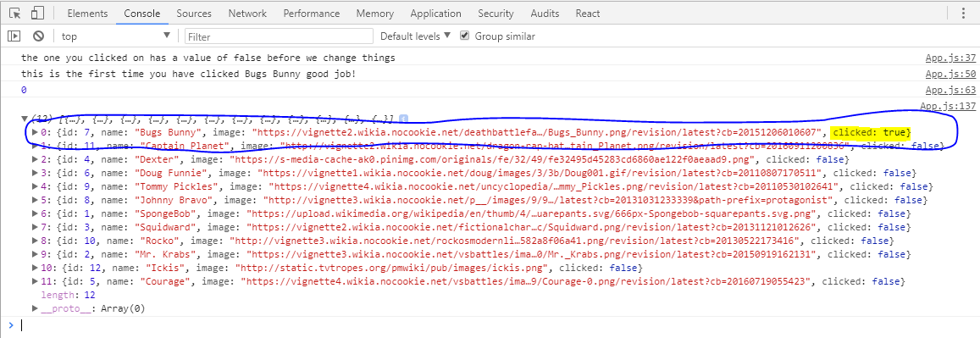Open source link App.js:137
The height and width of the screenshot is (338, 980).
(948, 107)
